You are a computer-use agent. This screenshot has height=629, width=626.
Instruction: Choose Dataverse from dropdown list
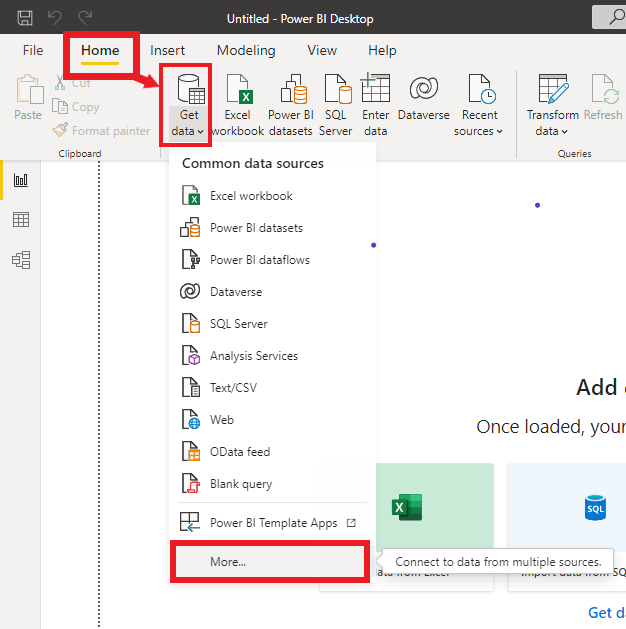(x=273, y=292)
